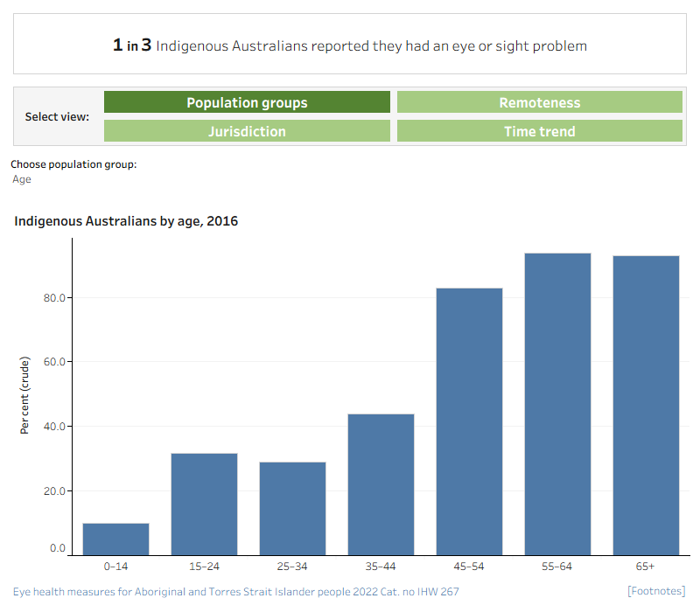Click the chart title 'Indigenous Australians by age, 2016'
Viewport: 700px width, 612px height.
click(x=126, y=221)
